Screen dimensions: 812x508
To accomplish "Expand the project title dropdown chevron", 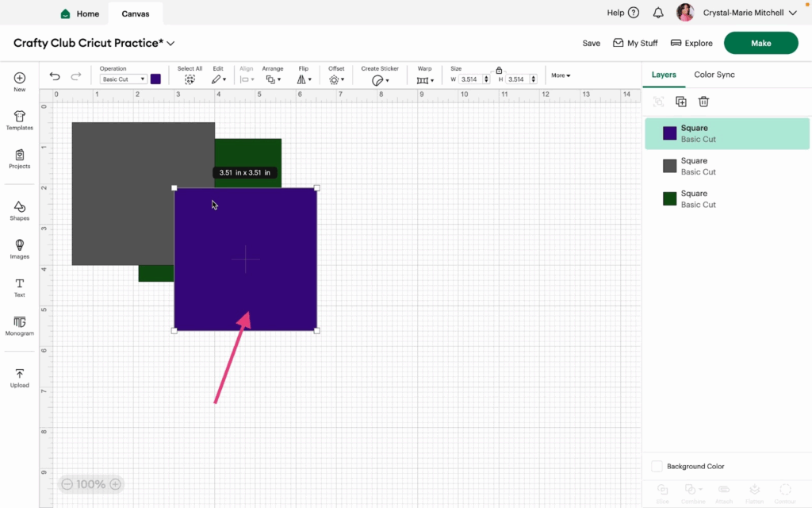I will (171, 44).
